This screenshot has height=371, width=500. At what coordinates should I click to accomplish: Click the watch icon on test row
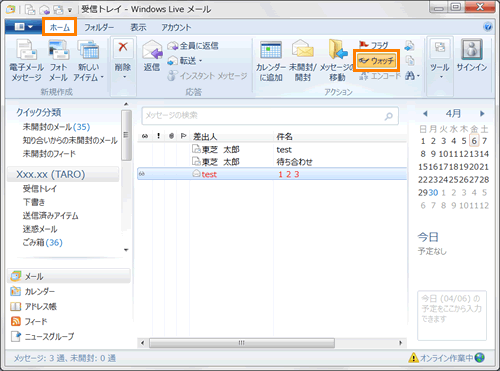142,174
